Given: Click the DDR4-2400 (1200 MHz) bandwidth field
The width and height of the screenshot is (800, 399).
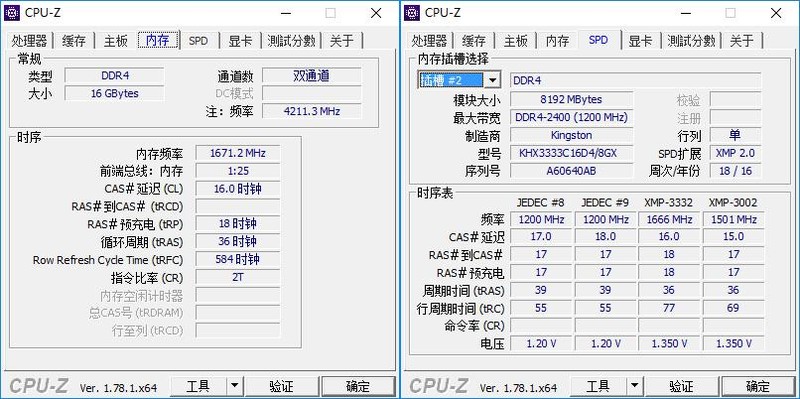Looking at the screenshot, I should point(571,117).
